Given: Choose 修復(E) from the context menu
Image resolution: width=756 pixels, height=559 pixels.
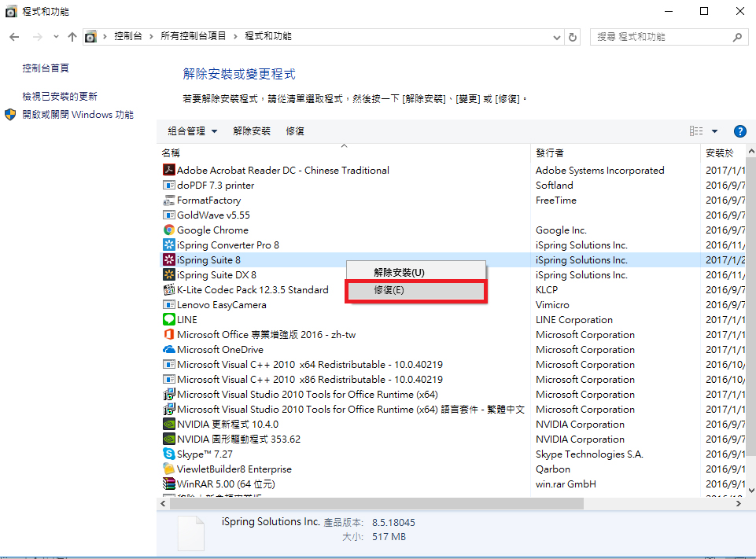Looking at the screenshot, I should (x=416, y=290).
